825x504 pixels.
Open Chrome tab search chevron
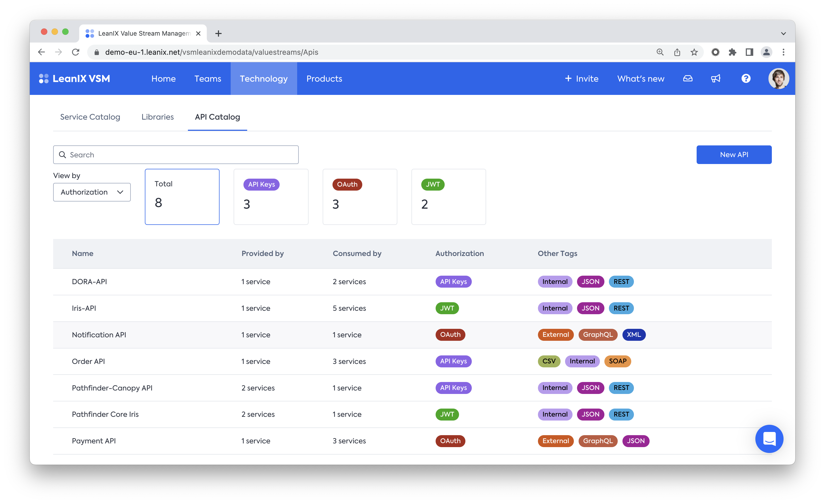click(783, 33)
